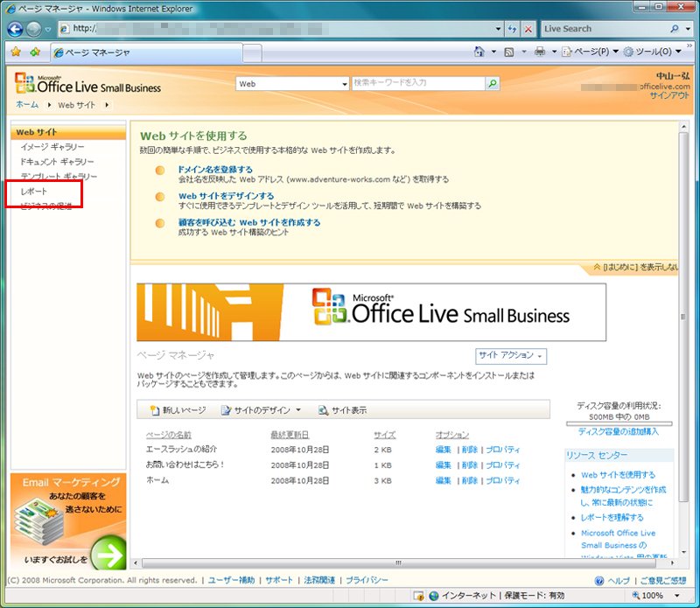Click プロパティ for お問い合わせはこちら！ page
This screenshot has width=700, height=608.
click(502, 465)
